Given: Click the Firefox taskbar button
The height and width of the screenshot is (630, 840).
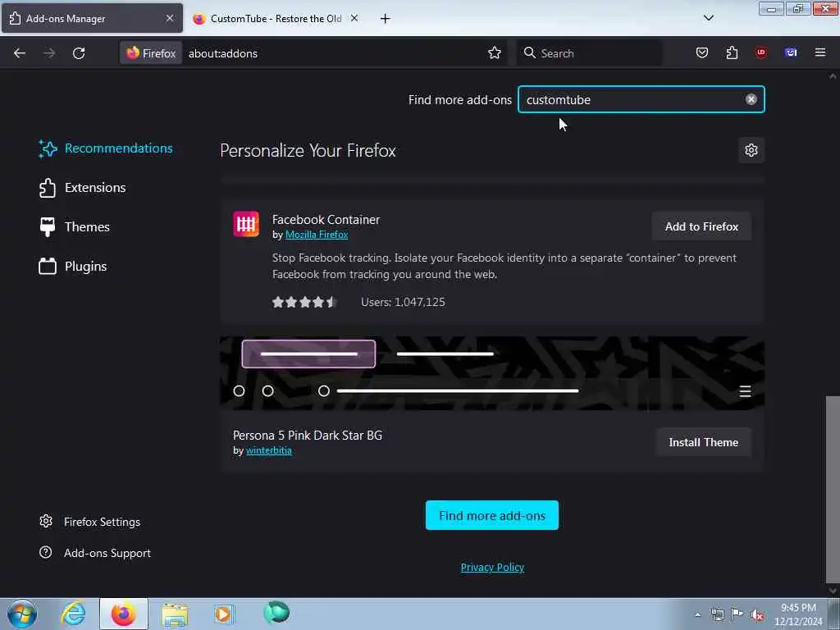Looking at the screenshot, I should click(x=123, y=614).
